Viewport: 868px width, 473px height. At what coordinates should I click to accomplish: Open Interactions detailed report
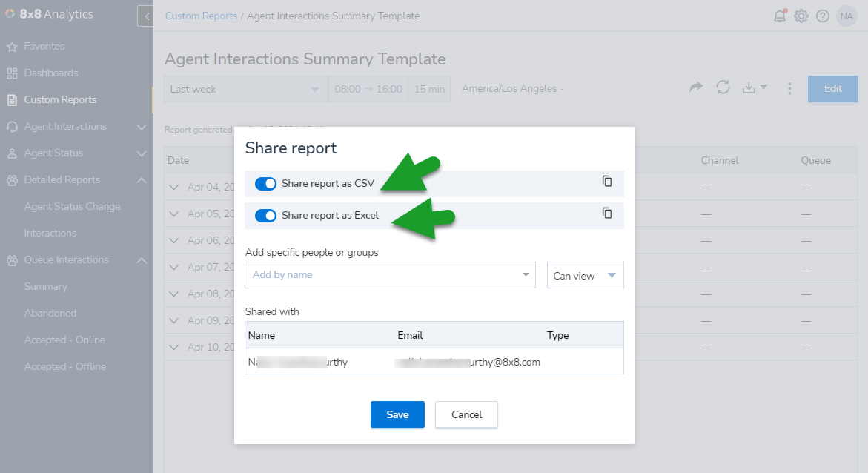tap(50, 234)
